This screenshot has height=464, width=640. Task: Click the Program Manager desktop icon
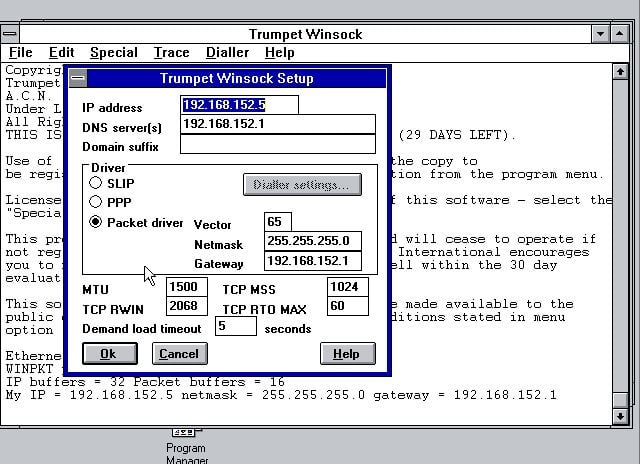point(187,446)
